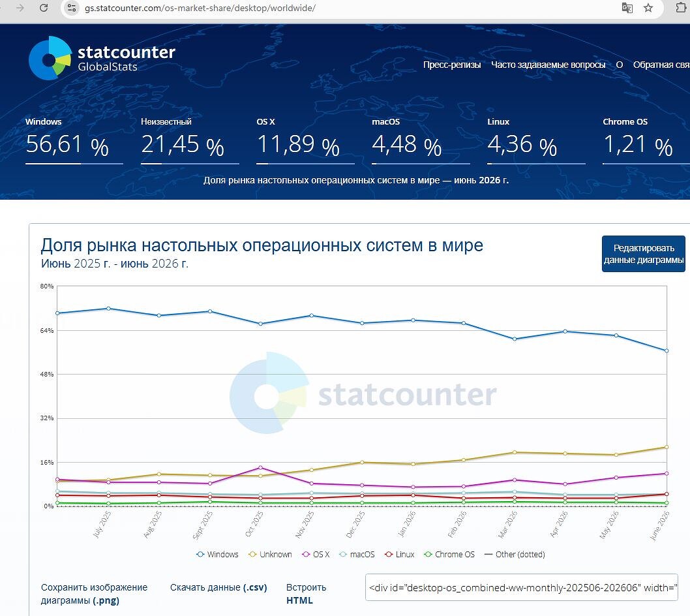Click the Windows 56,61 % statistic
The image size is (690, 616).
click(74, 140)
